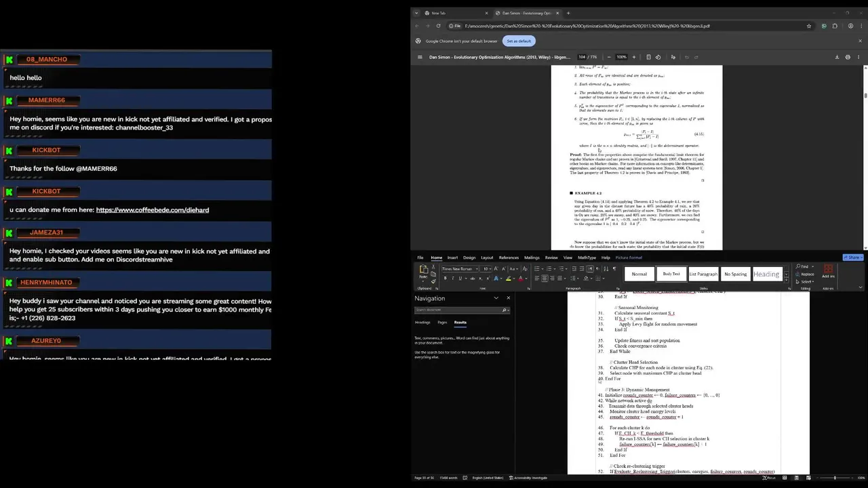Click the Share button in Word
Screen dimensions: 868x488
pos(852,258)
